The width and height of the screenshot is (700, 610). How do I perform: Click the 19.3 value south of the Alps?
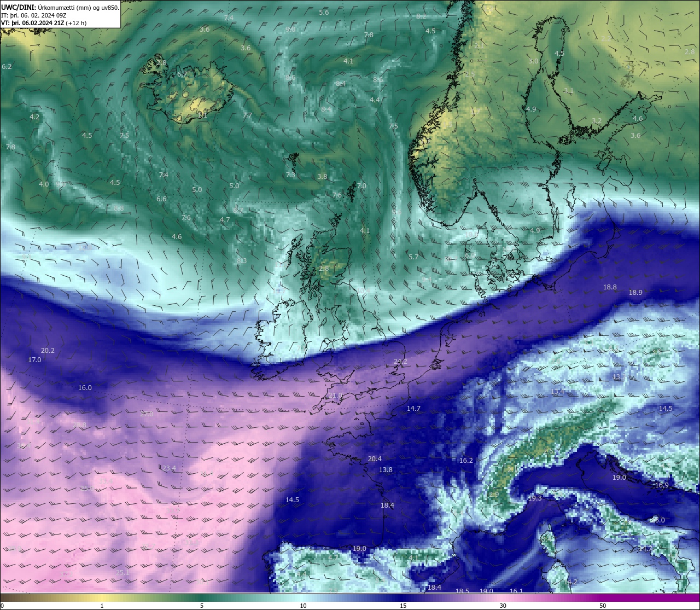[535, 498]
